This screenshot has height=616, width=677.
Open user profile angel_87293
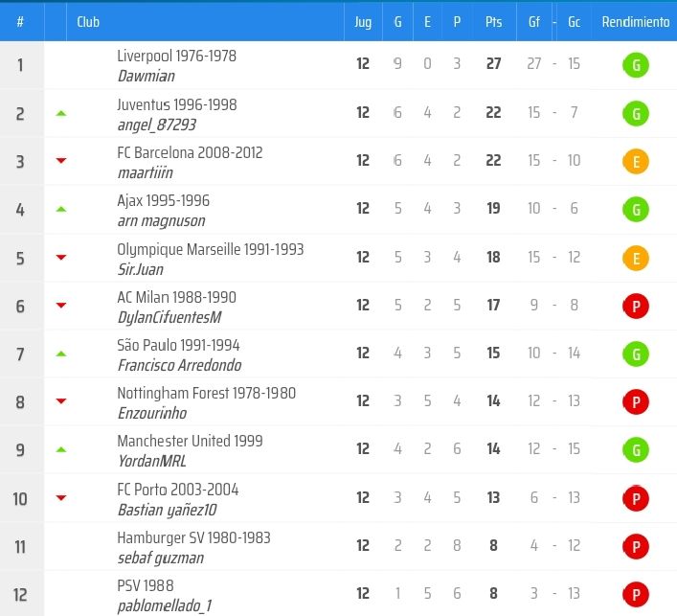[157, 125]
